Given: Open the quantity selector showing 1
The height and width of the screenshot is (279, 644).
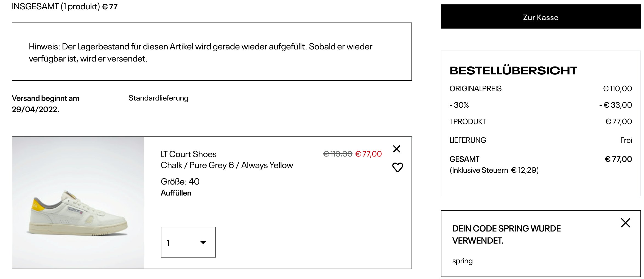Looking at the screenshot, I should (x=188, y=242).
